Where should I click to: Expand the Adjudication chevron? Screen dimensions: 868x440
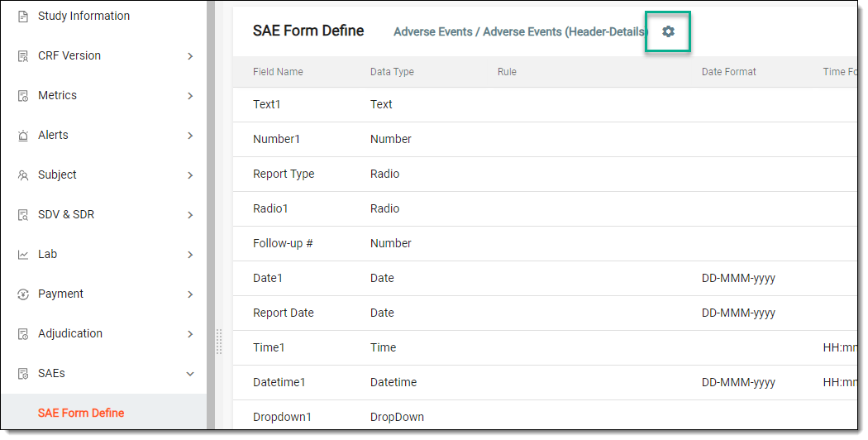(190, 334)
